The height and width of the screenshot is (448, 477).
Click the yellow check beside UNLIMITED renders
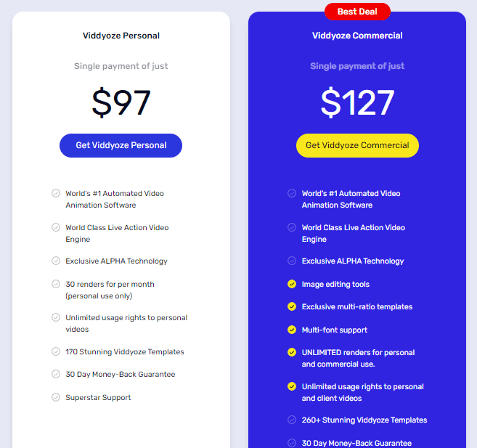pyautogui.click(x=292, y=352)
